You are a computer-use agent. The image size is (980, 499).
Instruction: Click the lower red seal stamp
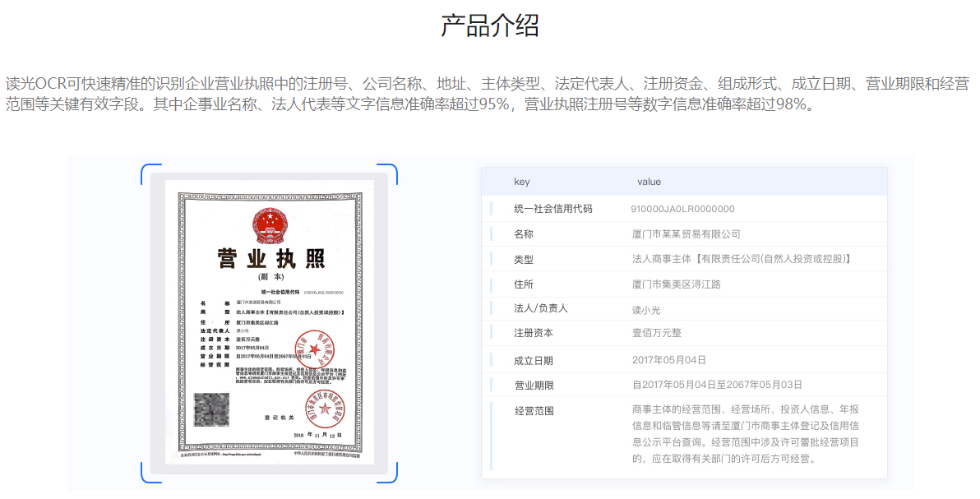[326, 408]
